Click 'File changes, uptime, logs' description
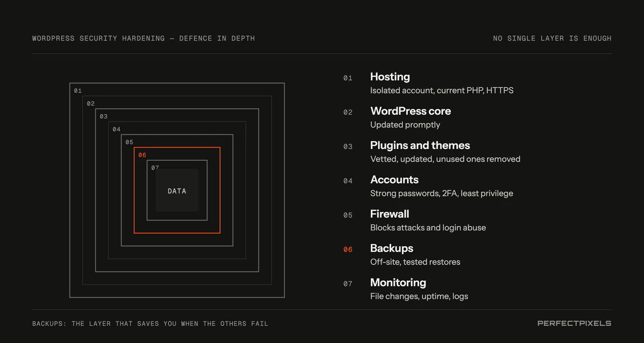The width and height of the screenshot is (644, 343). (x=419, y=296)
